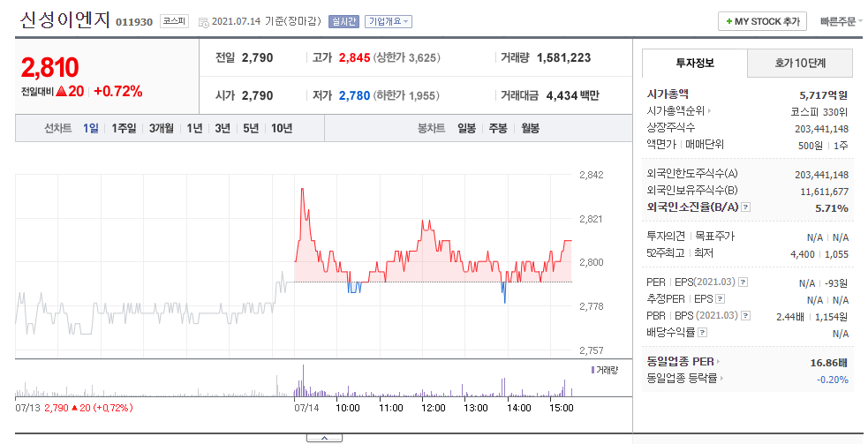Screen dimensions: 868x444
Task: Switch to the 호가10단계 tab
Action: (800, 63)
